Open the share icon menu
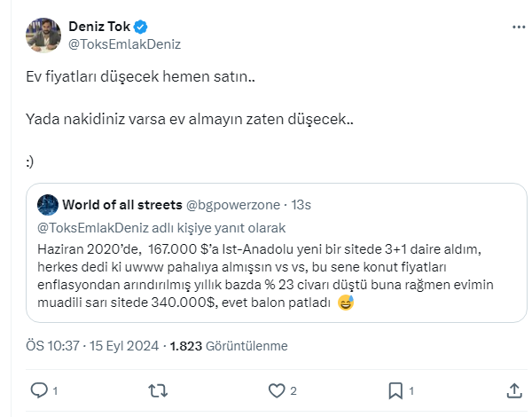The width and height of the screenshot is (532, 417). (x=513, y=390)
